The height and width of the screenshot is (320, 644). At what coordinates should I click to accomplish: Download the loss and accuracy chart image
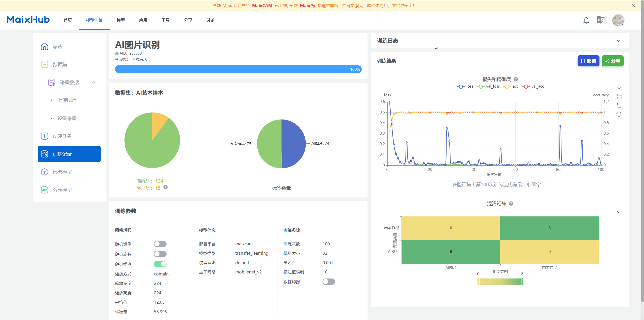pos(619,88)
